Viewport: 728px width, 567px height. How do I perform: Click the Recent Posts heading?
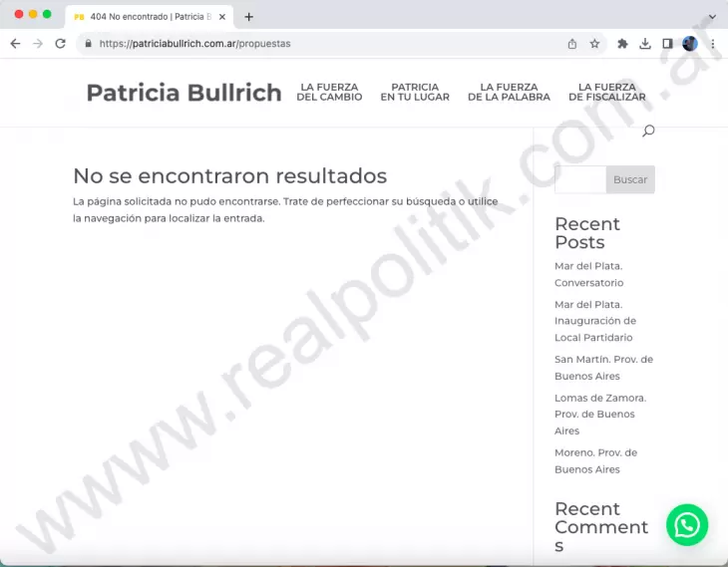point(587,233)
